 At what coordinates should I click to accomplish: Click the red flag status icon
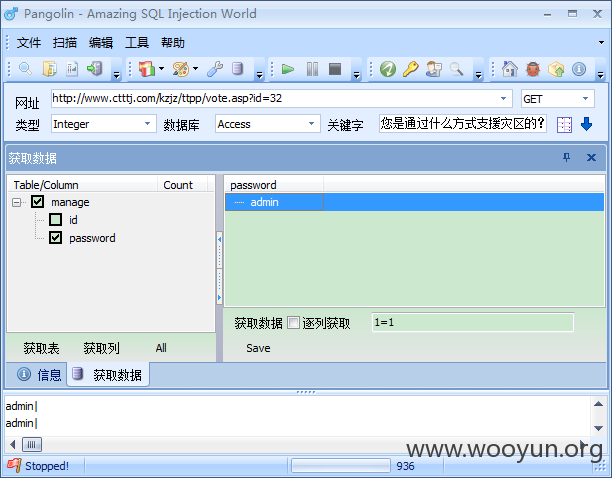coord(14,465)
